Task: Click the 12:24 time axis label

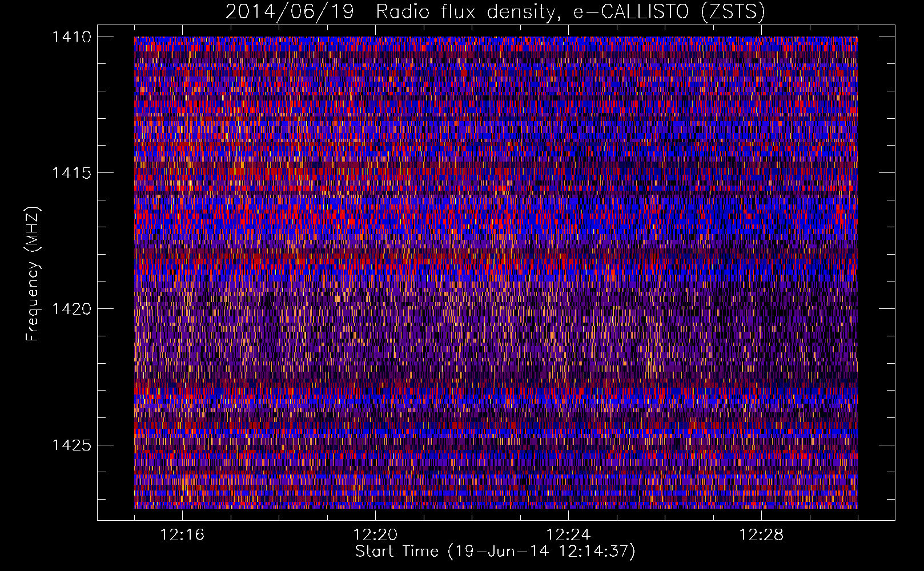Action: point(568,535)
